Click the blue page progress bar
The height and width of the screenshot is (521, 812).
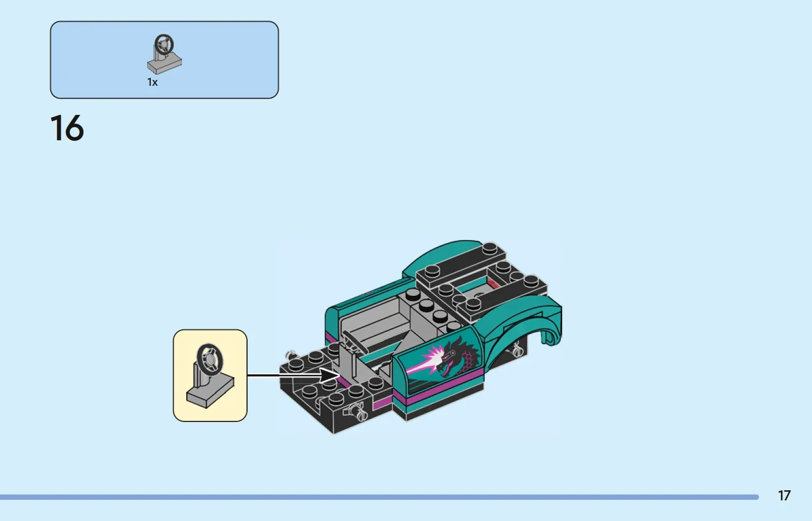[x=379, y=497]
